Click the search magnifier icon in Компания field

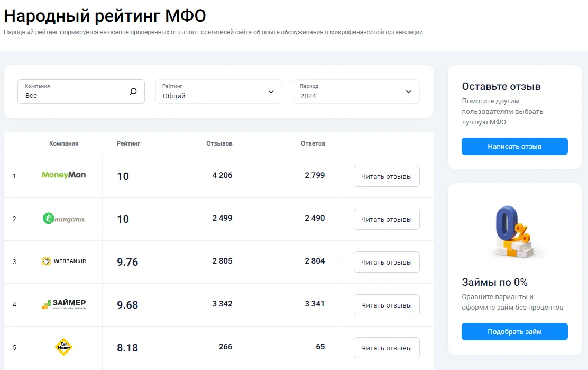(x=133, y=92)
